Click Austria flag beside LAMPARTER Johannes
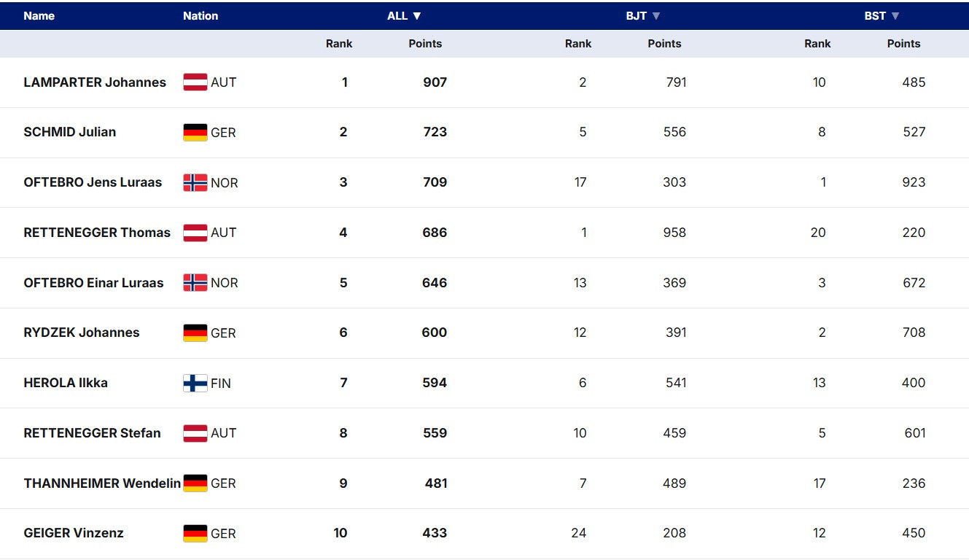 195,82
